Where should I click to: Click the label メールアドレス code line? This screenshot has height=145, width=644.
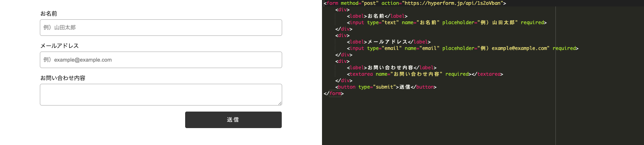[389, 42]
